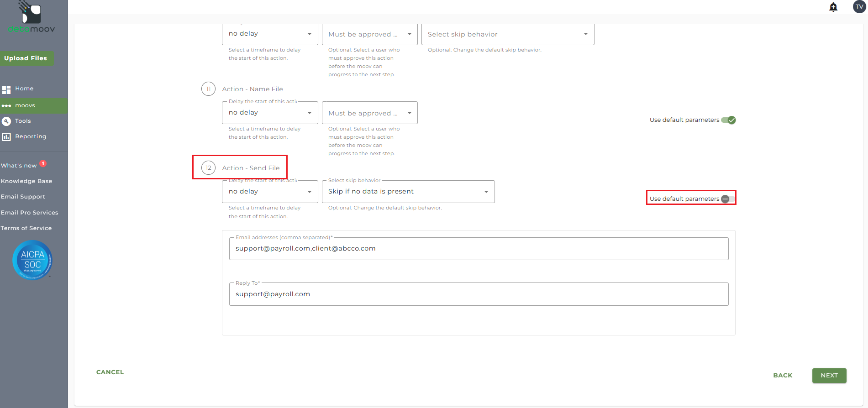Click the Reply To input field
Image resolution: width=868 pixels, height=408 pixels.
[479, 294]
